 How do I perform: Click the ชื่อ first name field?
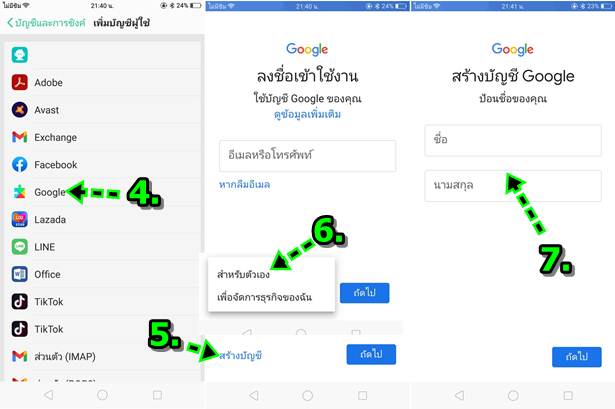(513, 140)
